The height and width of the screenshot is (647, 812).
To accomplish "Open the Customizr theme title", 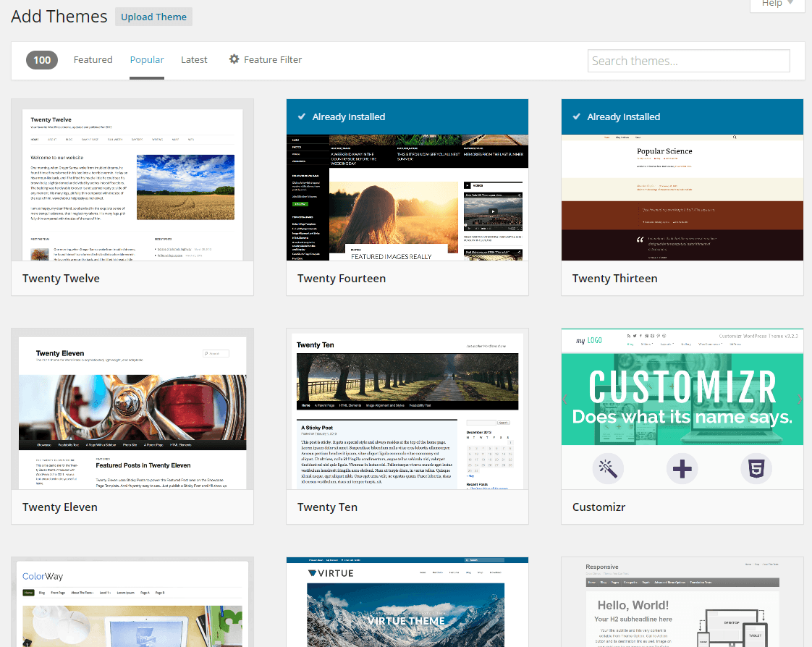I will (599, 507).
